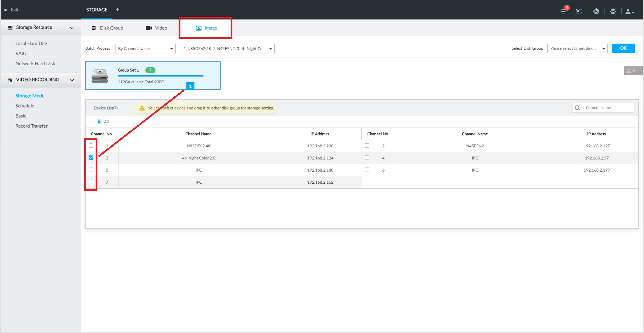Open settings via the gear icon

pos(613,11)
